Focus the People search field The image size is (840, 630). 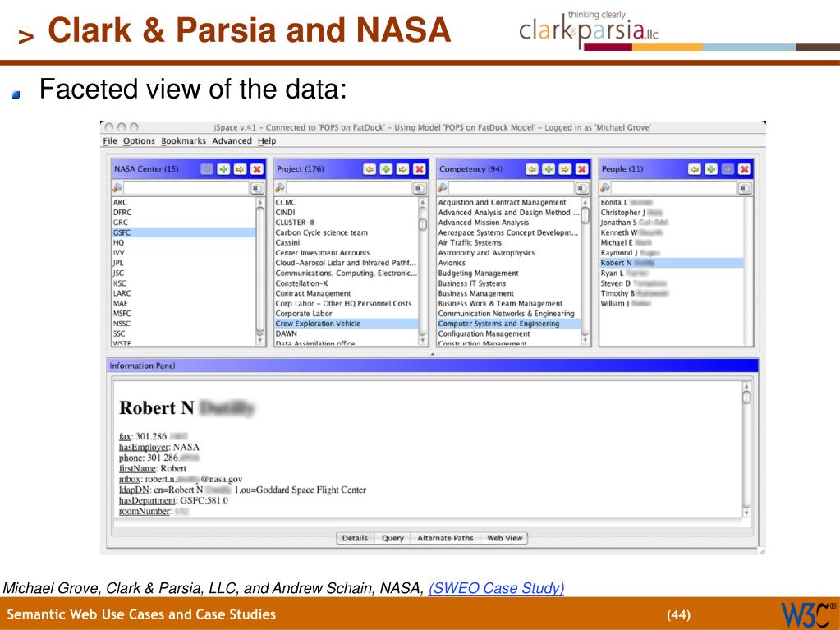pos(674,188)
